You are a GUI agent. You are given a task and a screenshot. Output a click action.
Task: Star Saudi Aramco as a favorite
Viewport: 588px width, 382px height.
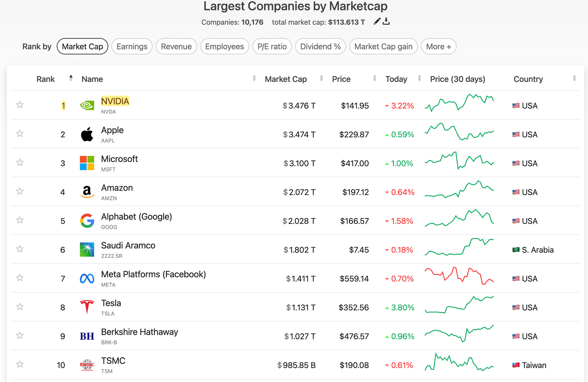tap(20, 249)
